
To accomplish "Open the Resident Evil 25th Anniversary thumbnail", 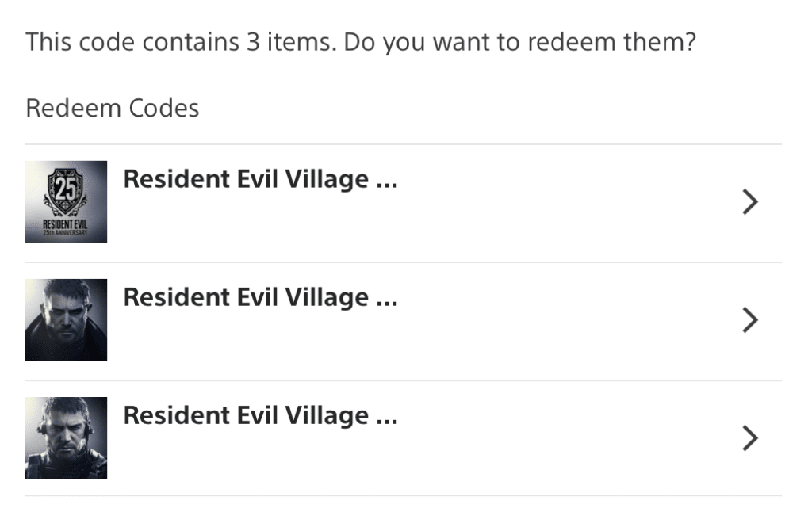I will click(67, 201).
